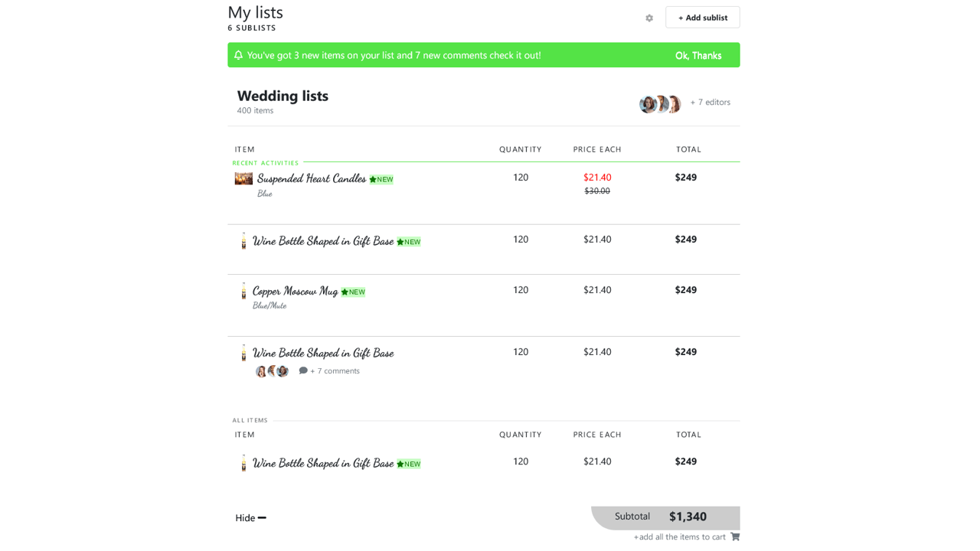The height and width of the screenshot is (551, 980).
Task: Click the notification bell icon
Action: (x=238, y=54)
